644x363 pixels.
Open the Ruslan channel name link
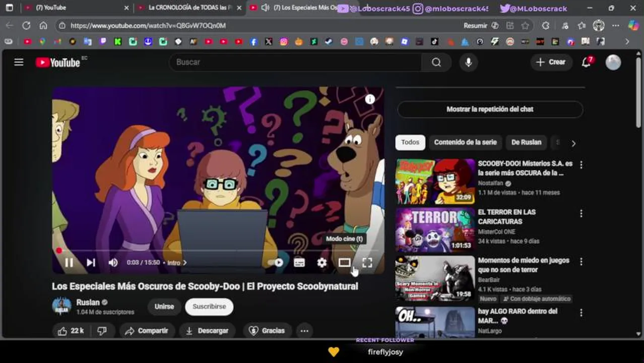tap(88, 302)
